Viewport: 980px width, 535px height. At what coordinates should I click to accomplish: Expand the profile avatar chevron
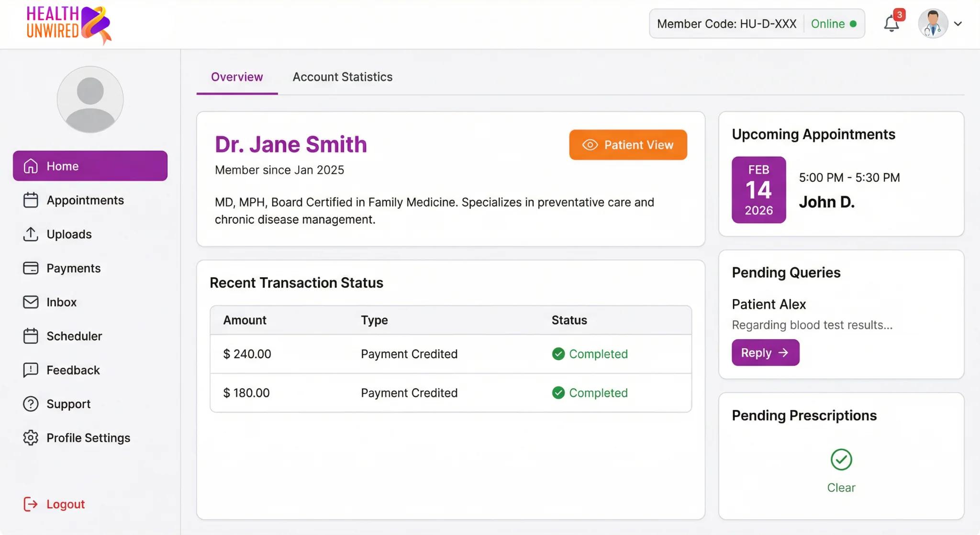point(958,23)
